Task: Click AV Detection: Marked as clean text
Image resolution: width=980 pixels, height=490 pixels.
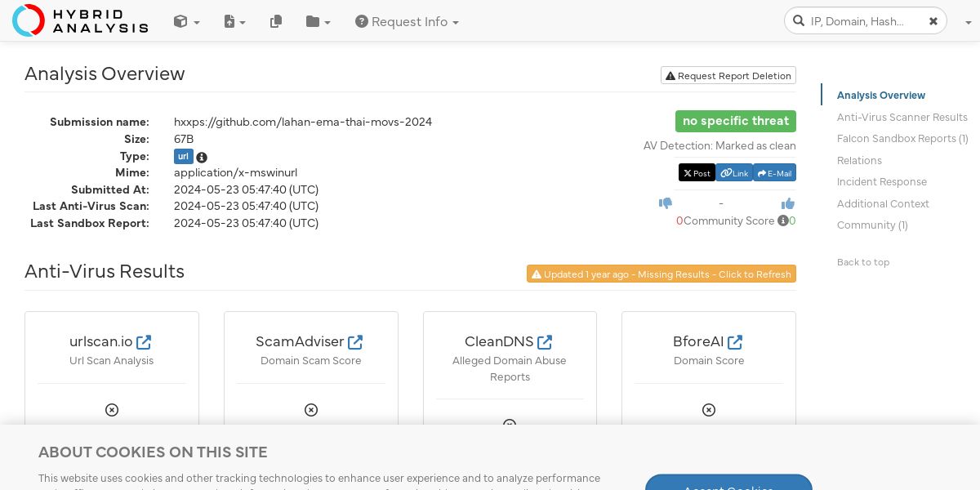Action: coord(719,146)
